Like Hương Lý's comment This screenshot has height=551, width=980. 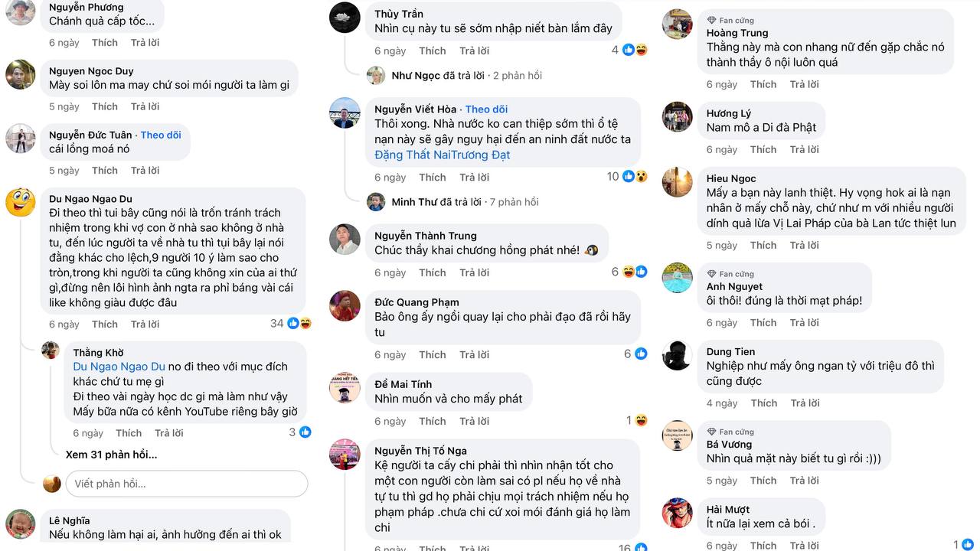point(763,149)
